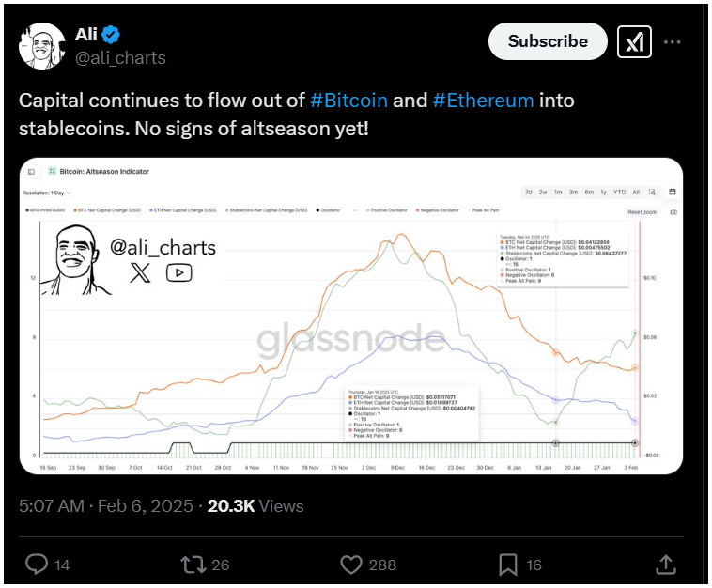712x588 pixels.
Task: Repost the tweet using the retweet icon
Action: coord(193,565)
